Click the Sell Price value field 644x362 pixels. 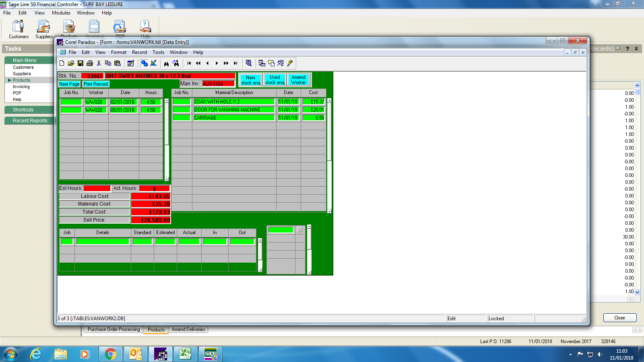coord(151,220)
